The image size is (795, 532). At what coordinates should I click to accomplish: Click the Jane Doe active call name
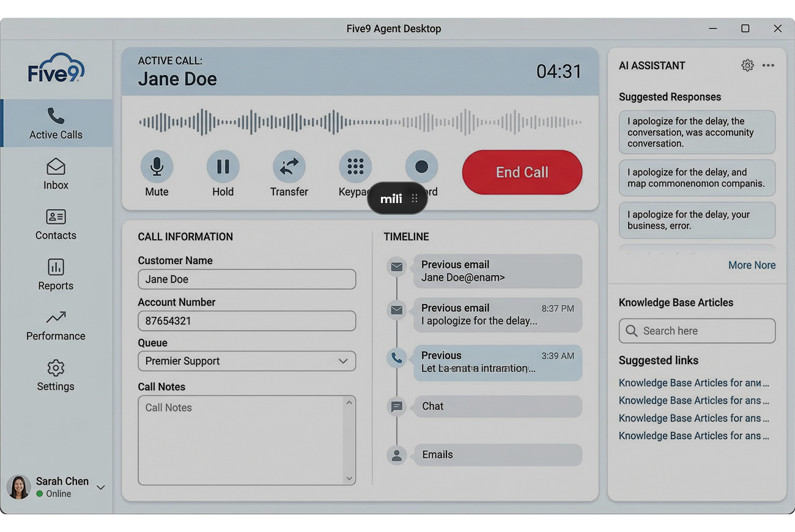(177, 79)
